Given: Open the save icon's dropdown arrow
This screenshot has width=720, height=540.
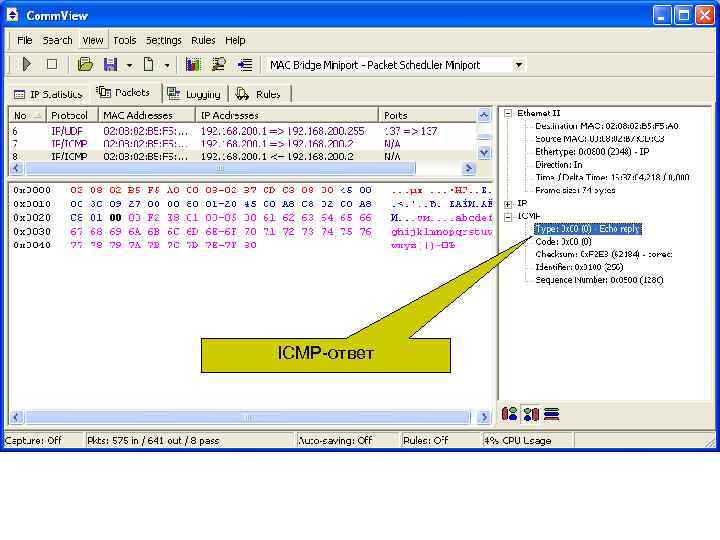Looking at the screenshot, I should [129, 65].
